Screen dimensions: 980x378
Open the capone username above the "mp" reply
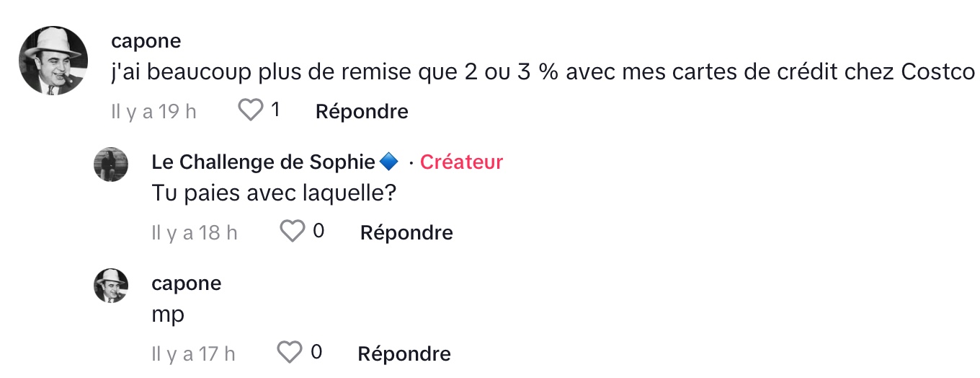click(187, 283)
